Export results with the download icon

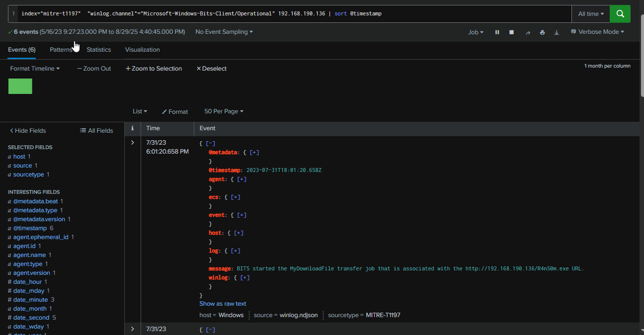(x=557, y=32)
